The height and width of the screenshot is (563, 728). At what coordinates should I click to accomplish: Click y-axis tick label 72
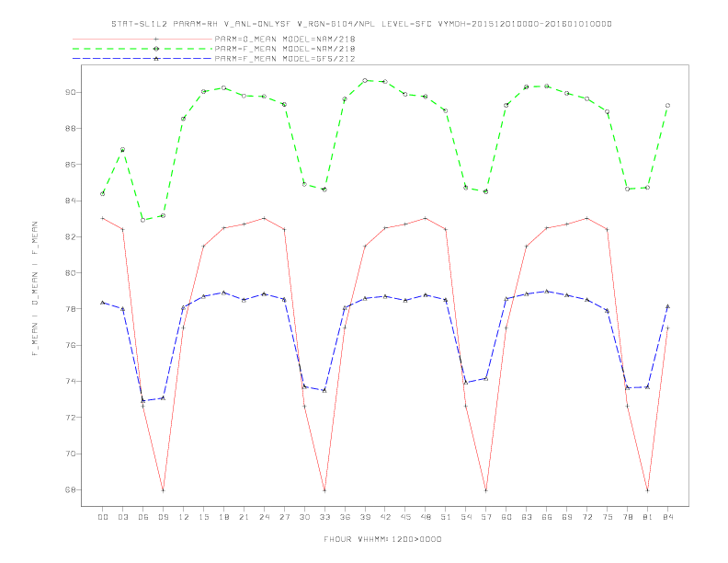pyautogui.click(x=70, y=418)
